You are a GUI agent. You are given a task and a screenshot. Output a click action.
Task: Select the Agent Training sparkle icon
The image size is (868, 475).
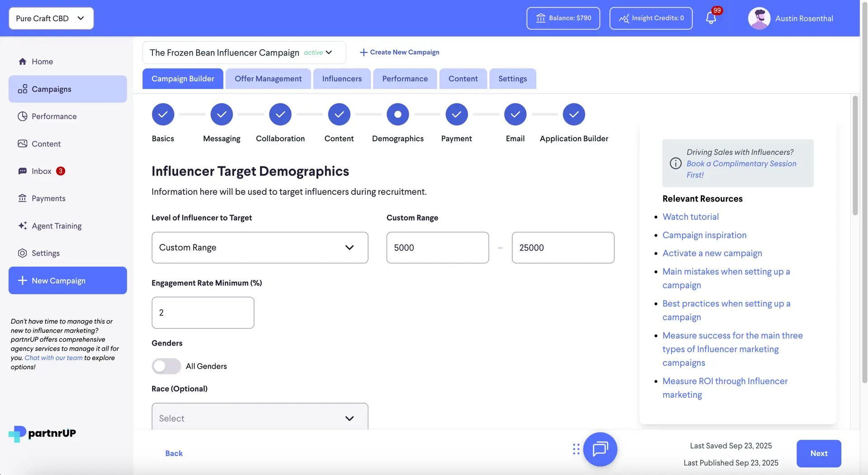(23, 226)
